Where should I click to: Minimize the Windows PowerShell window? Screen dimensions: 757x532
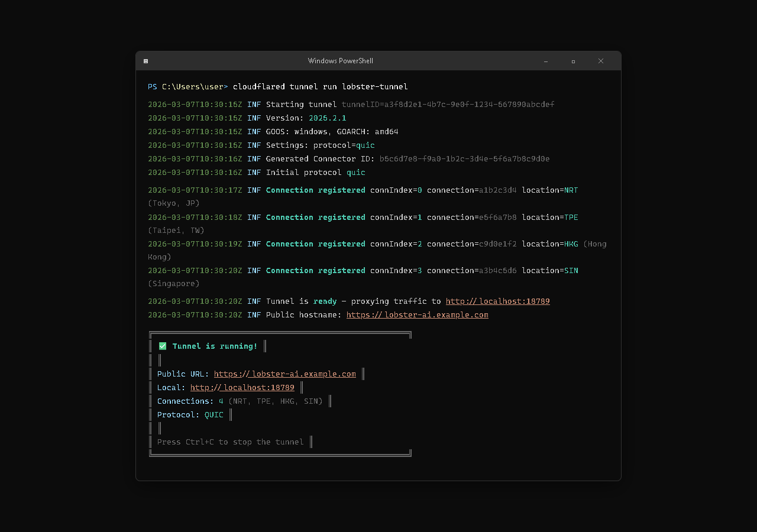[x=545, y=61]
